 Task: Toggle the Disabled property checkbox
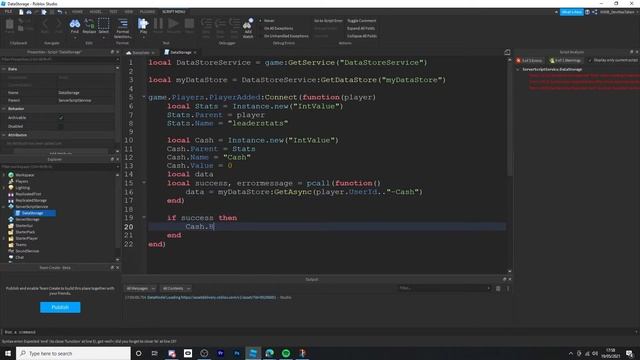coord(61,126)
